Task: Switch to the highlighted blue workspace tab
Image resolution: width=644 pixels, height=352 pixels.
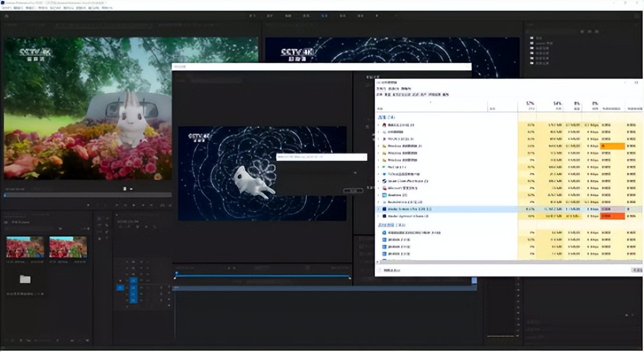Action: [x=324, y=16]
